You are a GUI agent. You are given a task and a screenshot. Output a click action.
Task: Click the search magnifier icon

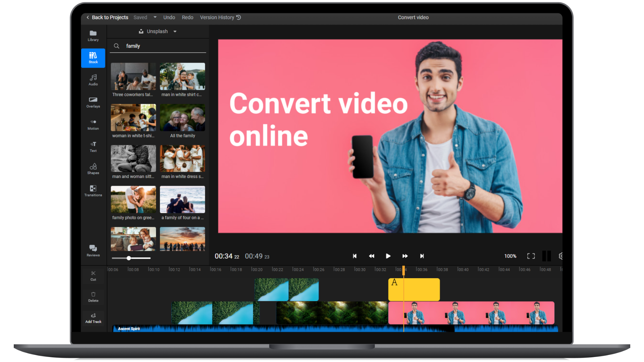pyautogui.click(x=116, y=46)
